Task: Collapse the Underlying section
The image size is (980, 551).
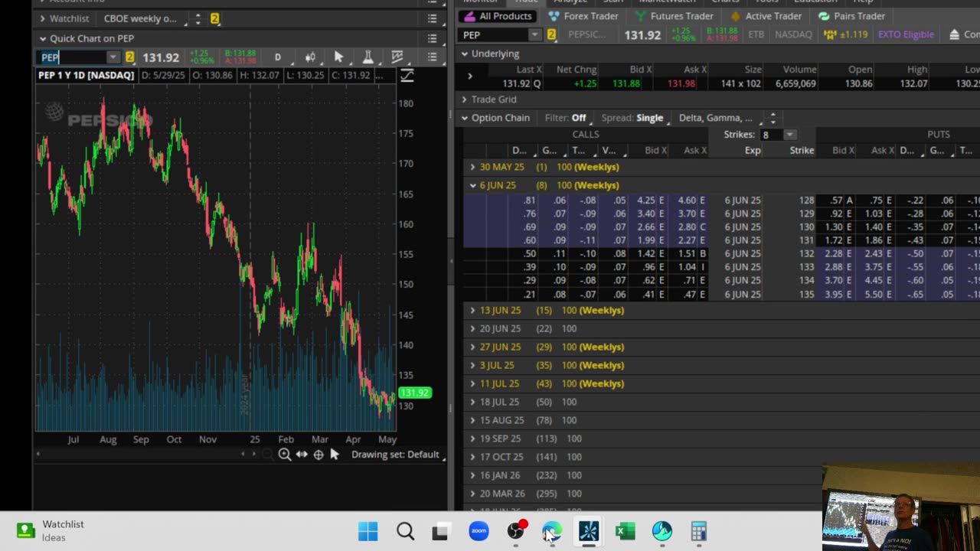Action: click(465, 54)
